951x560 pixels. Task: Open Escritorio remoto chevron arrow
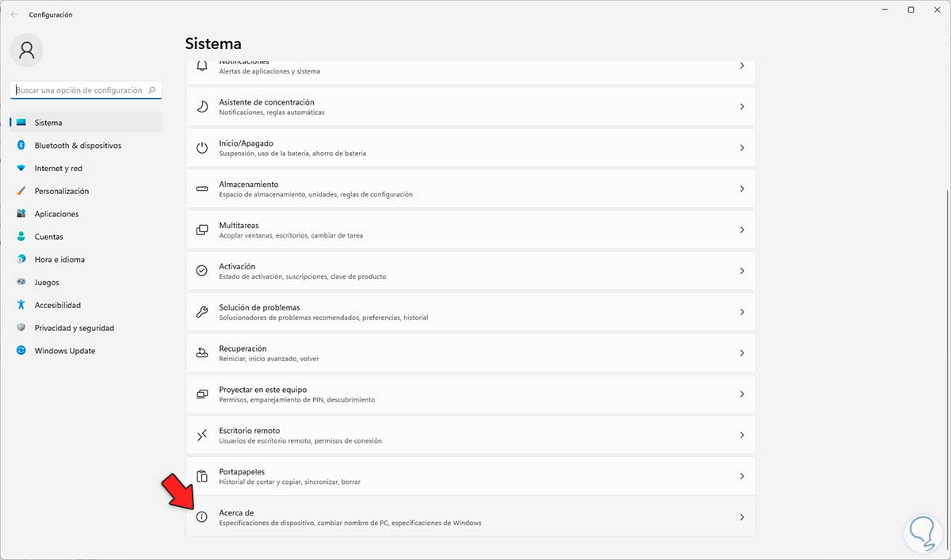742,435
